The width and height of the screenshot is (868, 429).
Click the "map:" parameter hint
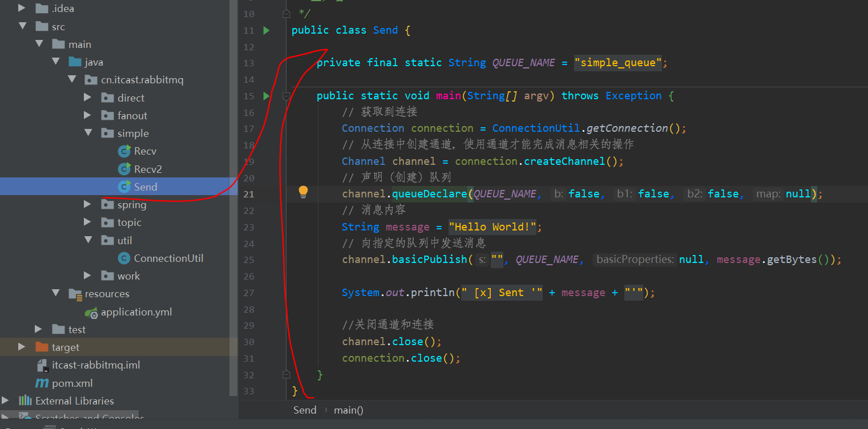pyautogui.click(x=768, y=194)
